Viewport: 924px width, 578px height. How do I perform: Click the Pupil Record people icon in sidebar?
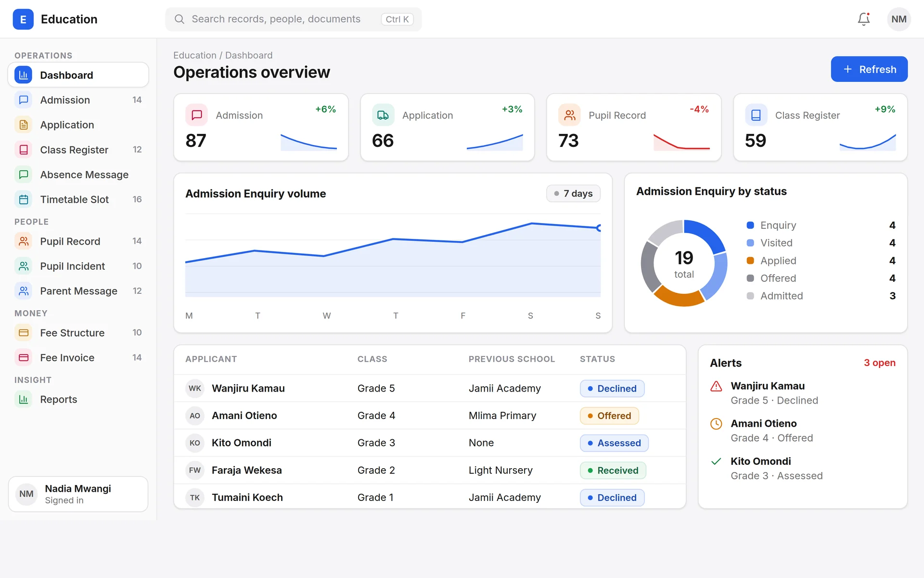(24, 241)
